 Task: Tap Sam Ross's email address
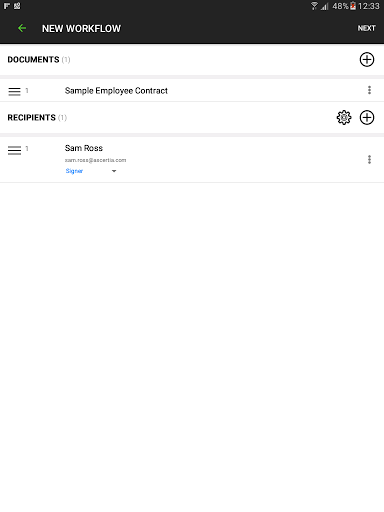(x=95, y=160)
